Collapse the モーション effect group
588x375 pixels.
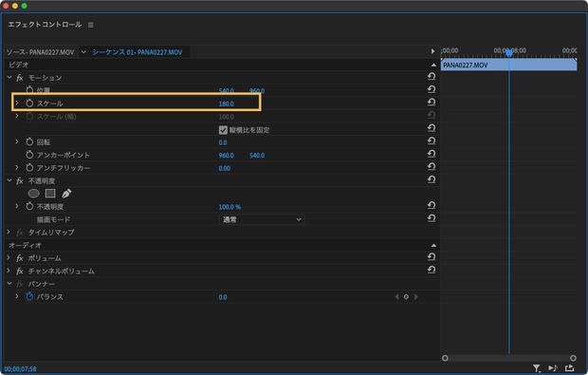9,77
